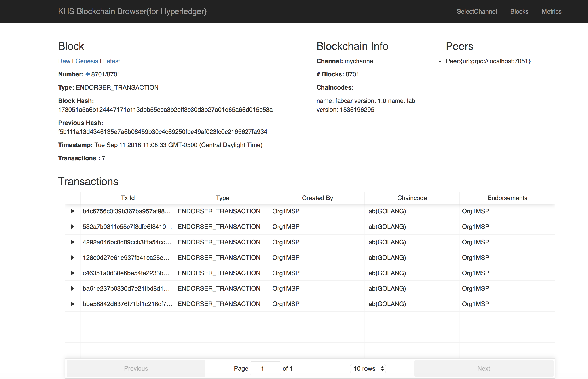
Task: Expand transaction row 128e0d27e61e937f
Action: coord(73,258)
